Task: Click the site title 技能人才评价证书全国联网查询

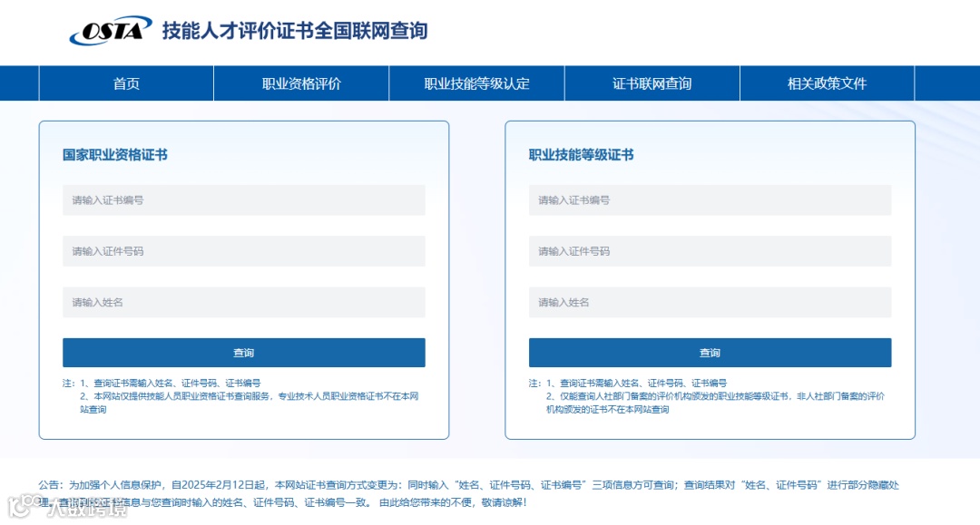Action: pyautogui.click(x=295, y=31)
